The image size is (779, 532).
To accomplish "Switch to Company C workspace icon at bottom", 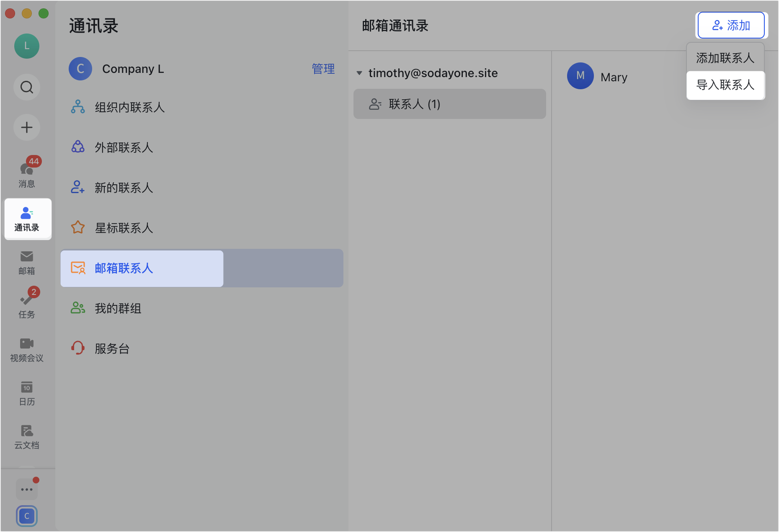I will [x=27, y=516].
